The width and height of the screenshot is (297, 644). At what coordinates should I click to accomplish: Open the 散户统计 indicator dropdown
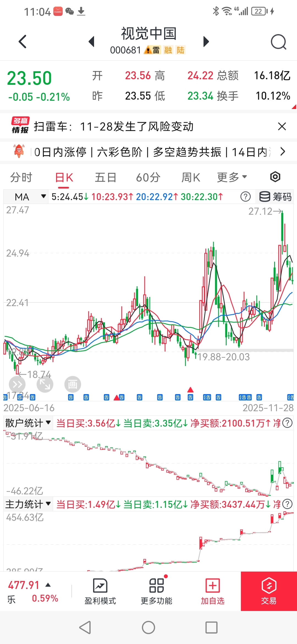(28, 423)
